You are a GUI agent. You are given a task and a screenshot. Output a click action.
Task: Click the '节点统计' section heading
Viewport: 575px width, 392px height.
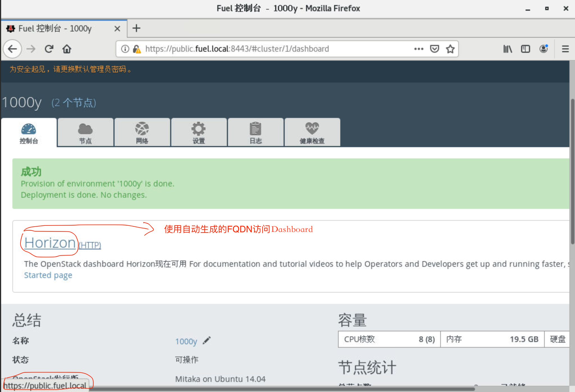[367, 367]
